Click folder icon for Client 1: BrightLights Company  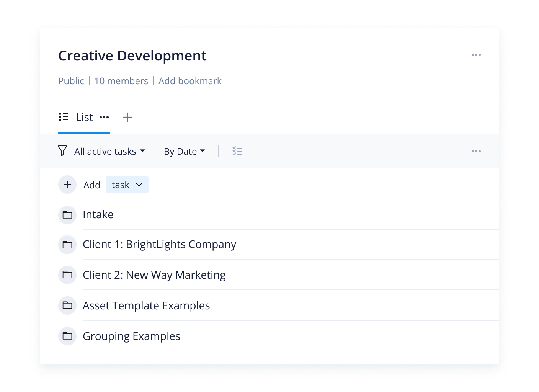pos(67,245)
